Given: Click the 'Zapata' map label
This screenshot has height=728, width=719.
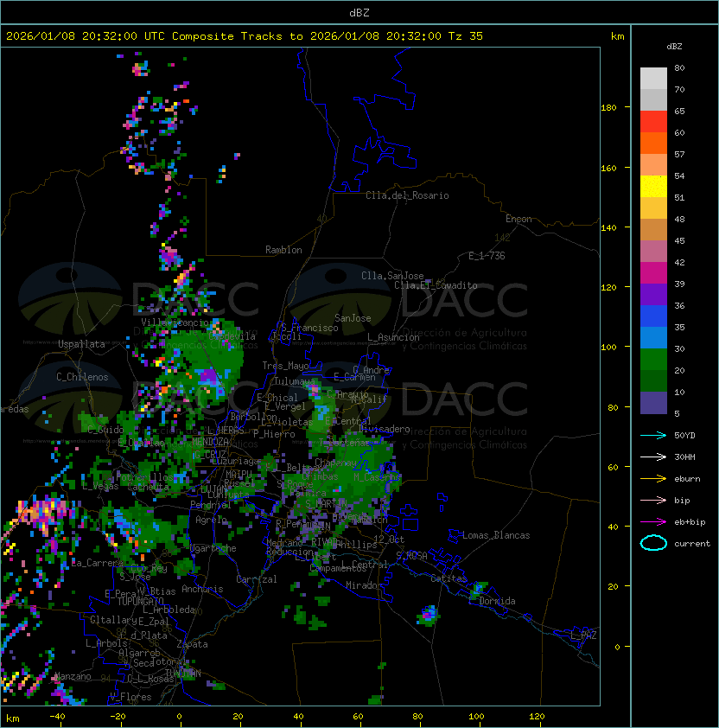Looking at the screenshot, I should point(192,644).
